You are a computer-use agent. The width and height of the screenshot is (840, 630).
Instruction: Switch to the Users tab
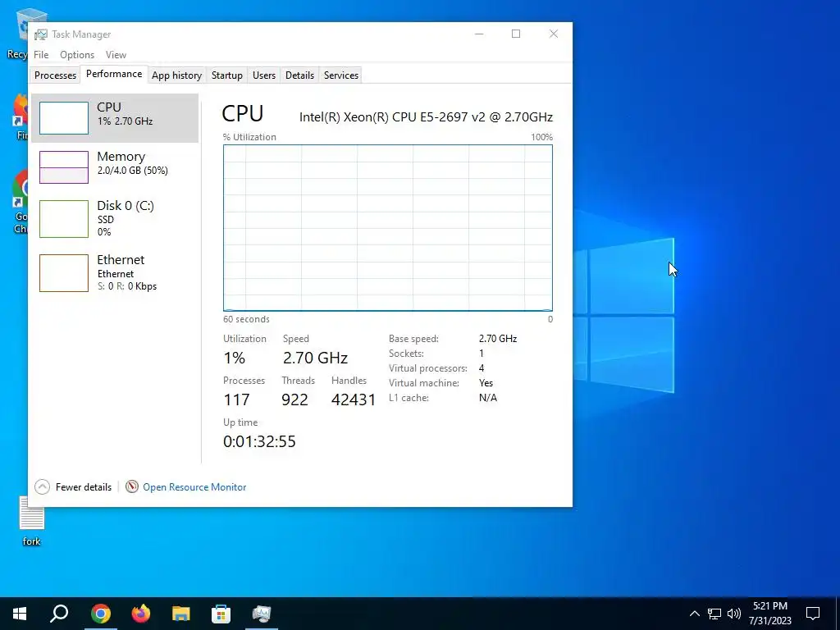[x=264, y=75]
